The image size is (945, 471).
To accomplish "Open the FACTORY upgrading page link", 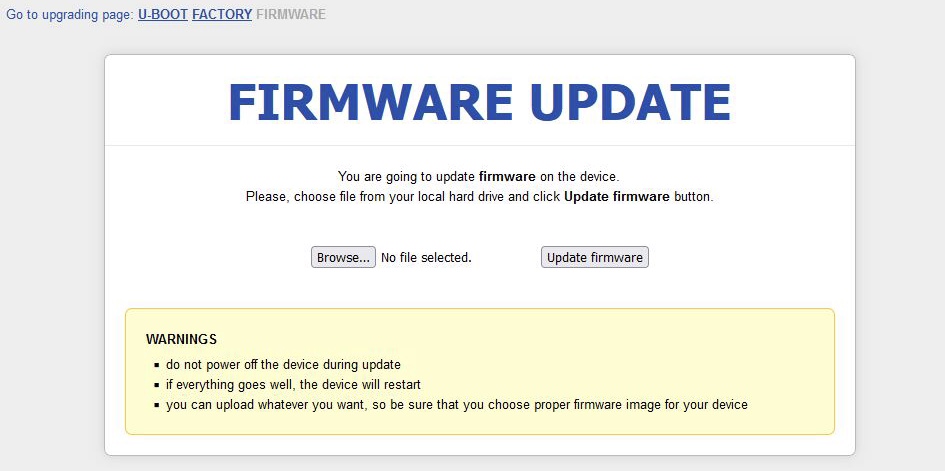I will coord(222,15).
